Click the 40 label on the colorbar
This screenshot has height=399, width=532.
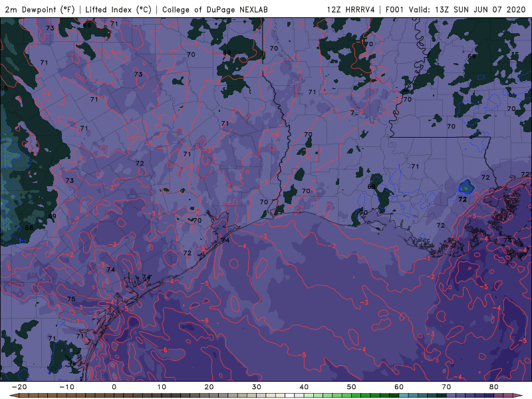click(304, 387)
